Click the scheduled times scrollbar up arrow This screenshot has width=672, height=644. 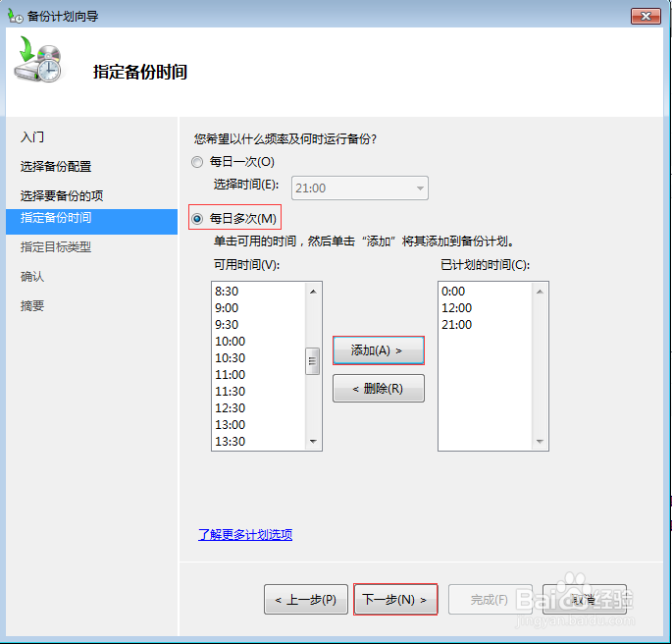click(x=540, y=292)
